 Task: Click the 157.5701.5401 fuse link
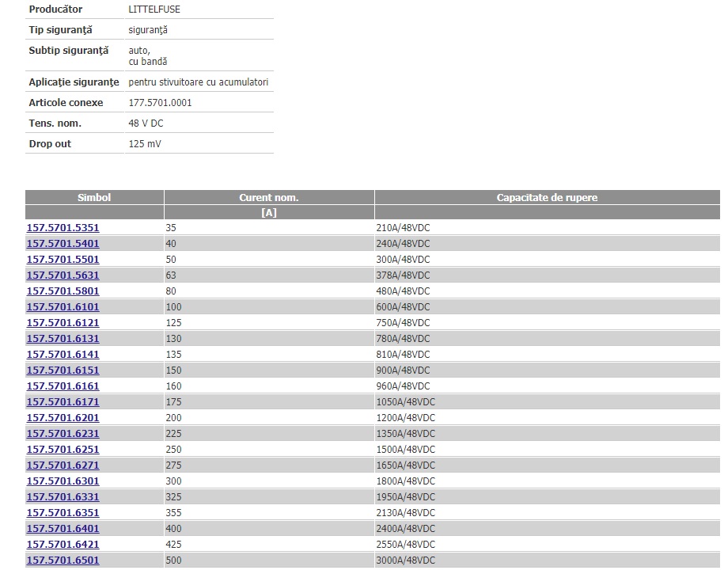[63, 244]
